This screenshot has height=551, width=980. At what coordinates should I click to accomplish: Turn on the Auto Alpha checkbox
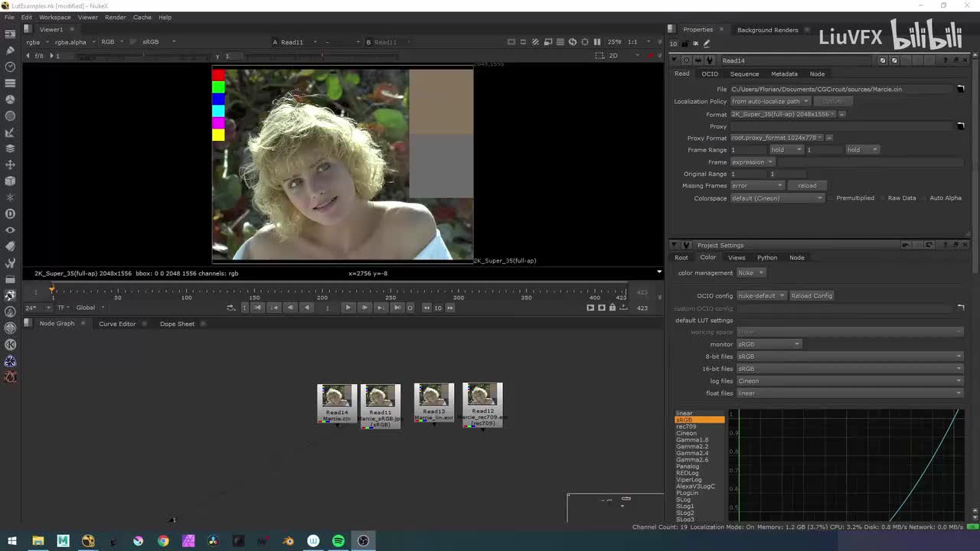click(924, 198)
